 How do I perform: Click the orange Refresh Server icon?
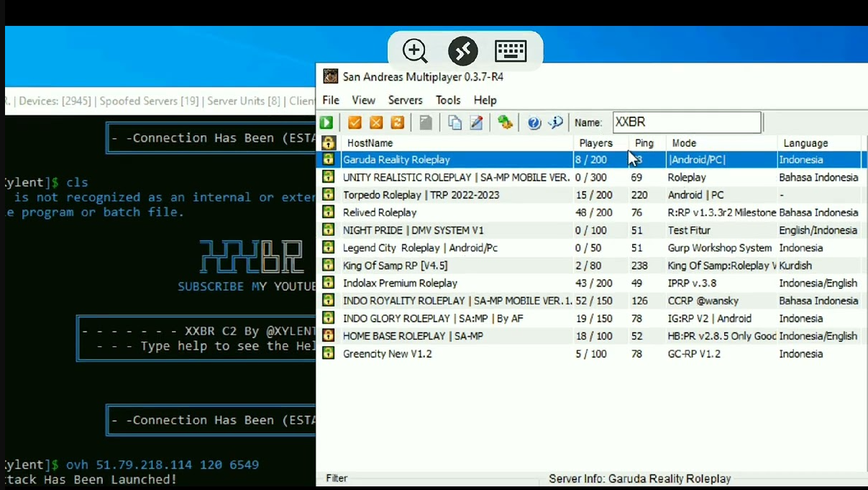pyautogui.click(x=398, y=123)
